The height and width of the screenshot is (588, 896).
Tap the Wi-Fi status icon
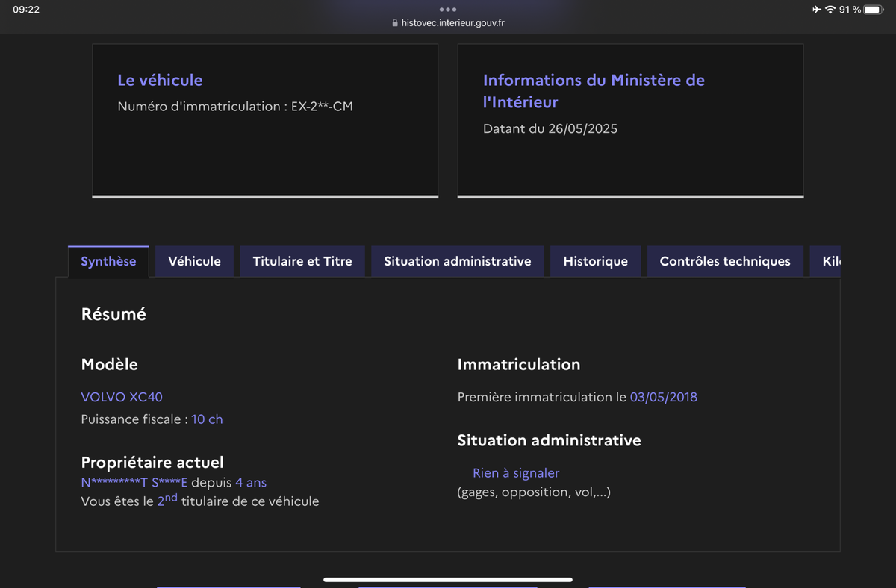coord(830,10)
